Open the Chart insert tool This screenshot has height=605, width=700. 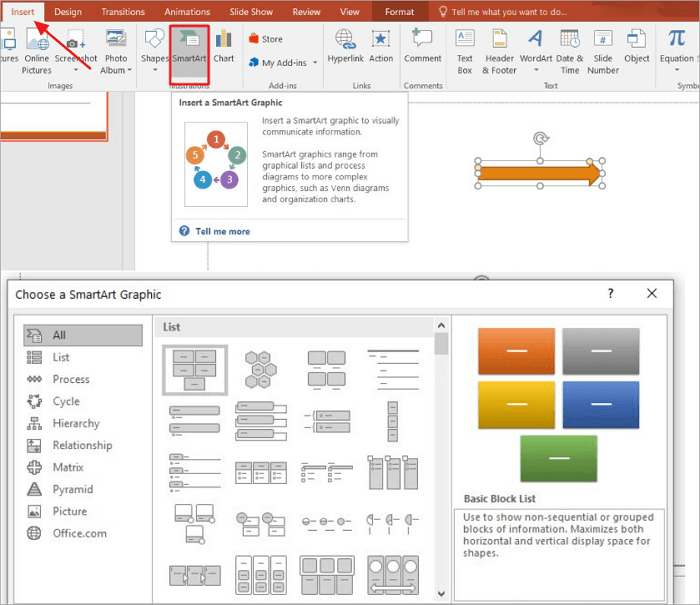coord(224,41)
